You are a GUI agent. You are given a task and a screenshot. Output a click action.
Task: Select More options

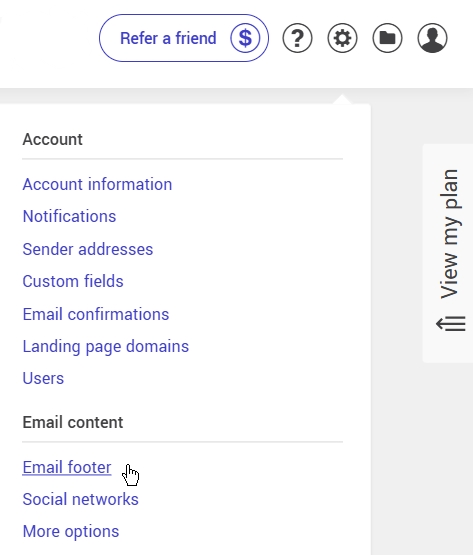tap(71, 532)
